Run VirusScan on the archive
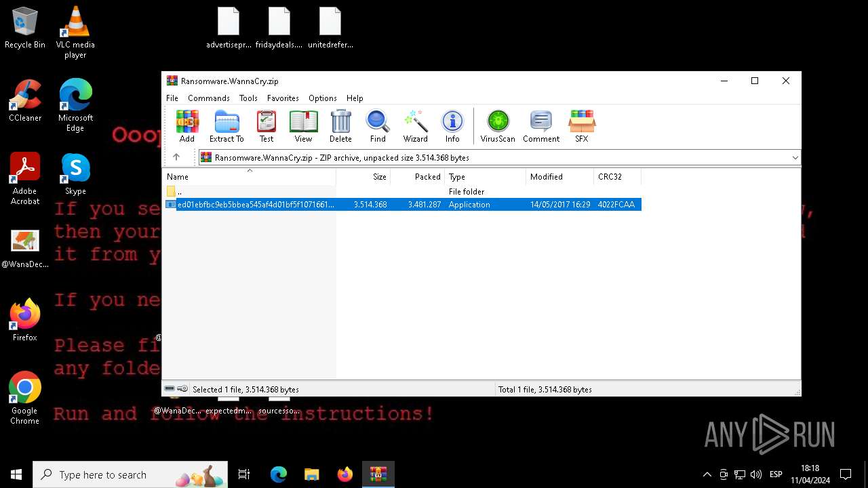This screenshot has height=488, width=868. (498, 127)
